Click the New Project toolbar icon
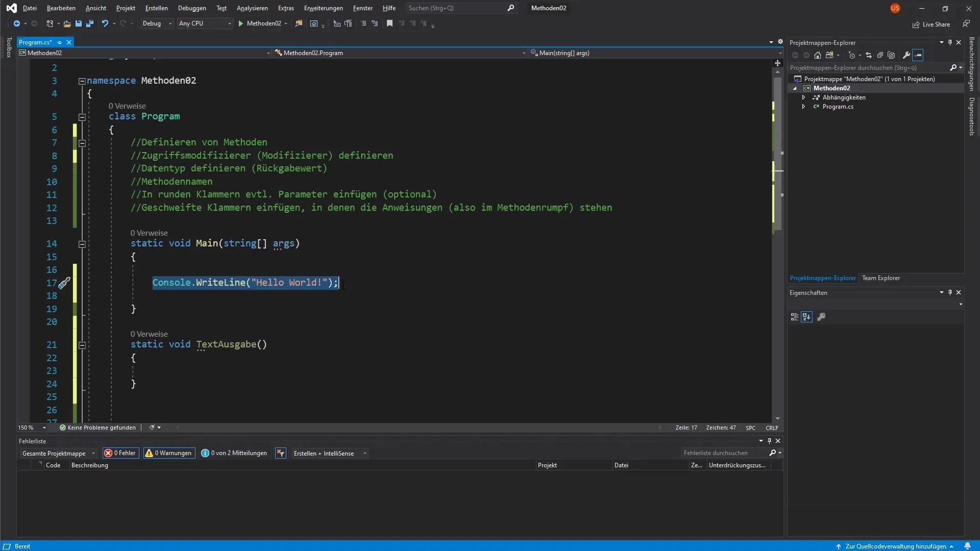 (x=50, y=23)
